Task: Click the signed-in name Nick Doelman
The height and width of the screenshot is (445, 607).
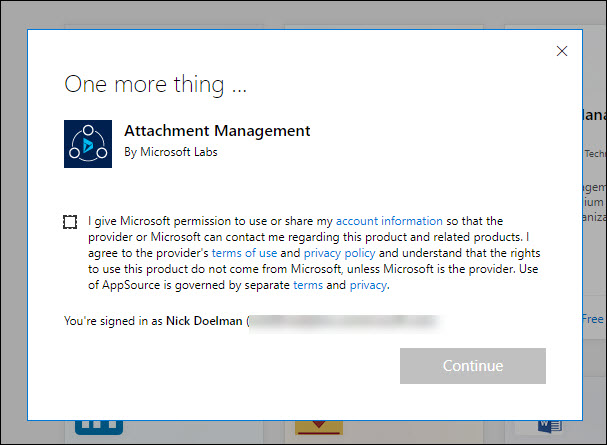Action: tap(201, 322)
